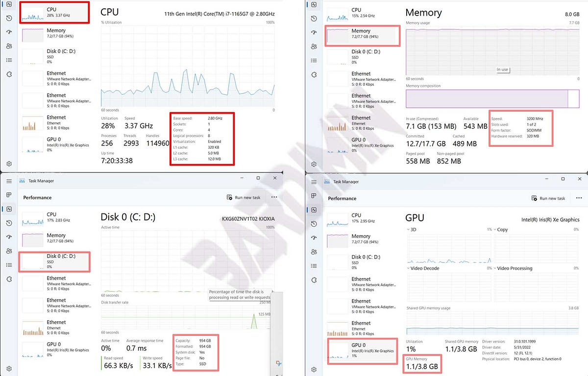Open Startup apps icon in Disk 0 window
This screenshot has height=376, width=588.
[9, 237]
